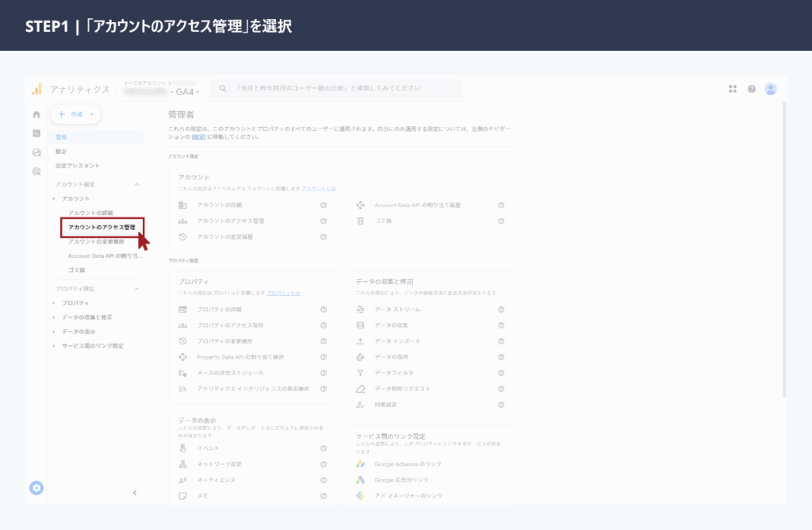Select the home icon in the left rail

click(x=36, y=113)
